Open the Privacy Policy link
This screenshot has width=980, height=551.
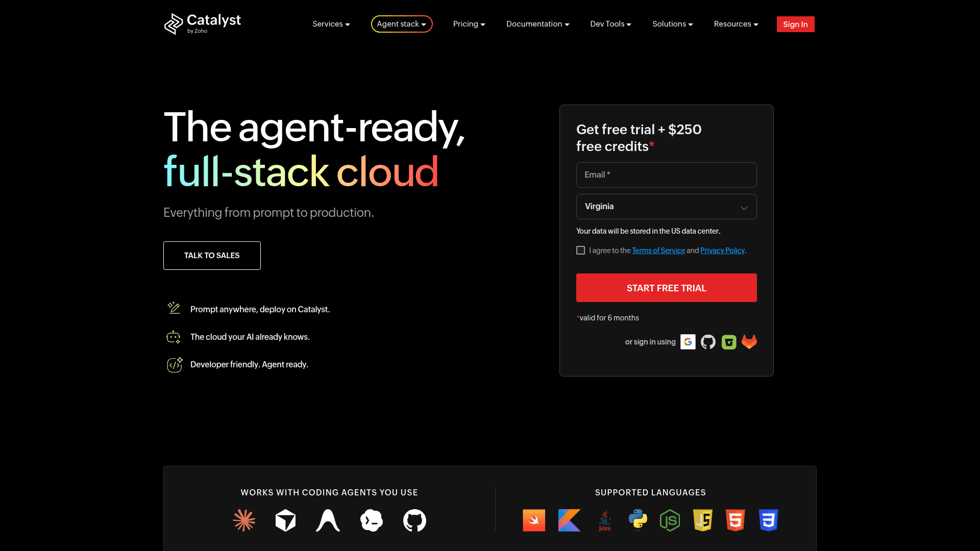coord(722,251)
